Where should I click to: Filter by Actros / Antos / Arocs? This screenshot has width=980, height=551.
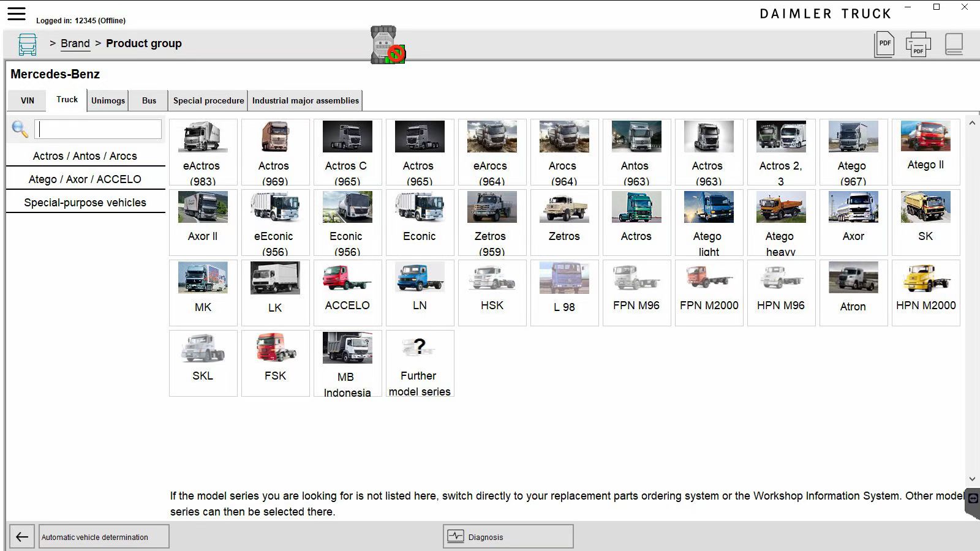(x=85, y=156)
